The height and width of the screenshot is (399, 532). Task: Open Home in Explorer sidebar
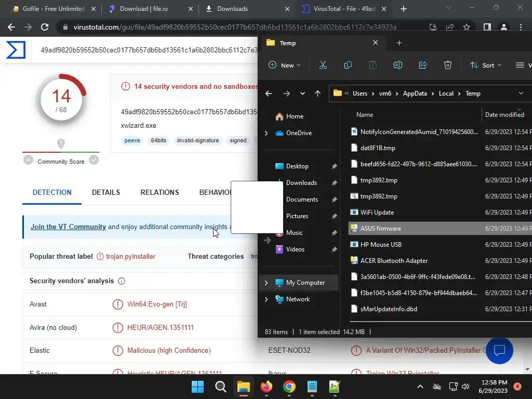click(x=295, y=116)
